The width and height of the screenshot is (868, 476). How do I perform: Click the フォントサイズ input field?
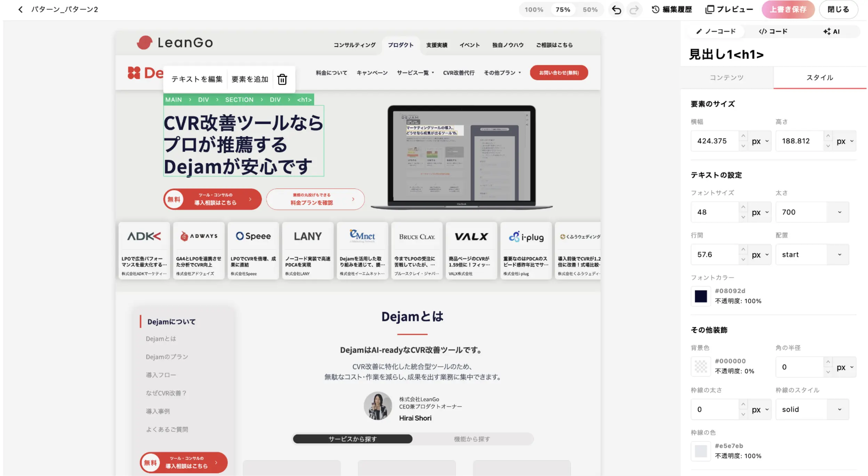point(715,212)
